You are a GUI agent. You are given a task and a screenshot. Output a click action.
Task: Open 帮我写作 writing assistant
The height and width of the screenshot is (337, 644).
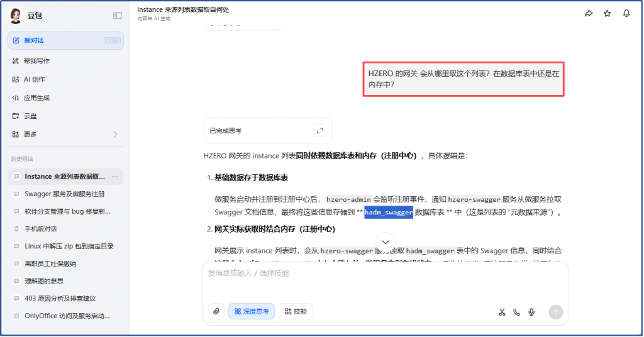(36, 61)
